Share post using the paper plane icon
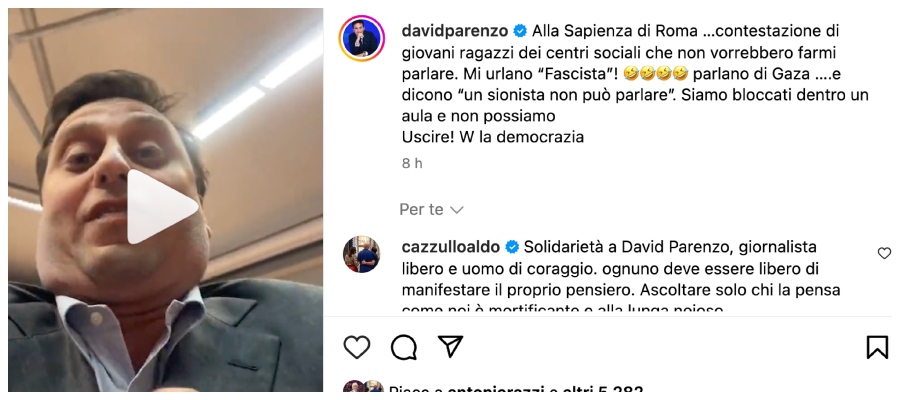This screenshot has width=900, height=400. [x=451, y=347]
